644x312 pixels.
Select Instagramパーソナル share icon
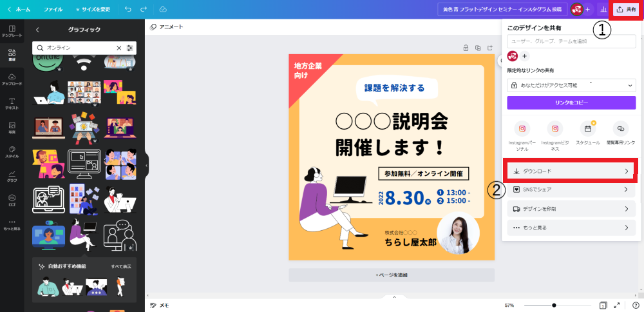click(x=522, y=129)
